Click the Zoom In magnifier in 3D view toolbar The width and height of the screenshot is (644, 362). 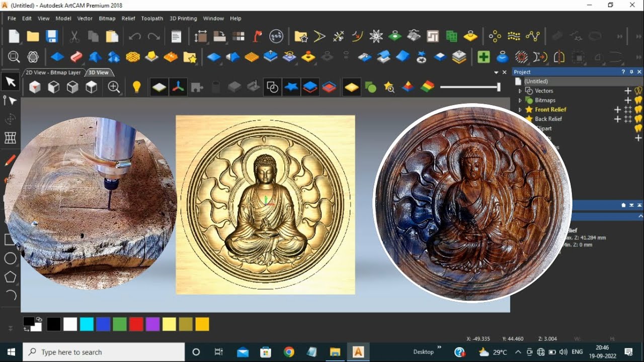tap(114, 87)
